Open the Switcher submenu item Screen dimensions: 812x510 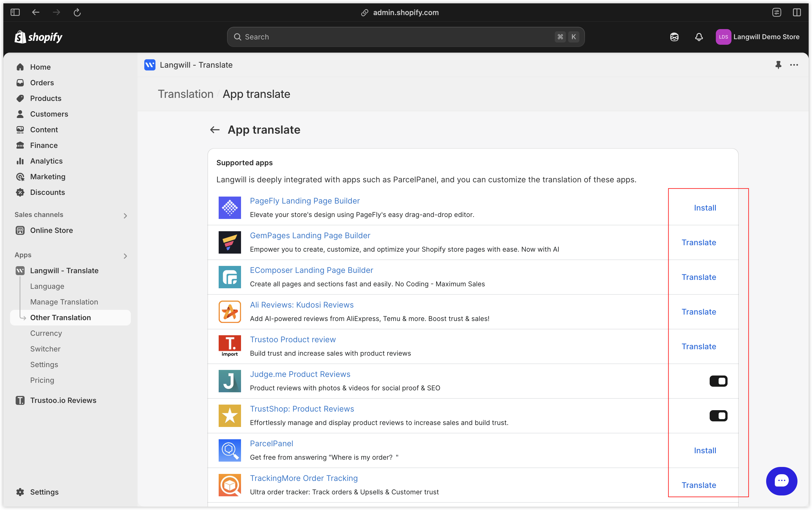tap(70, 349)
